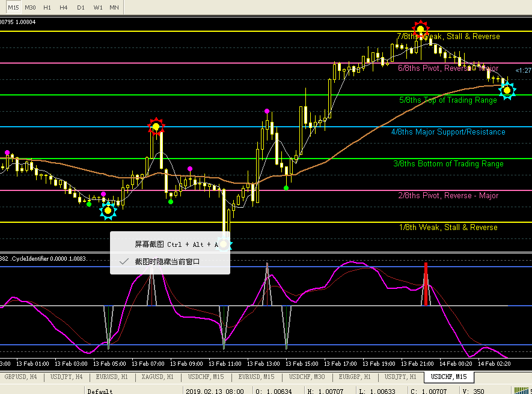
Task: Open the inactive USDCHF, M15 chart tab
Action: click(x=206, y=377)
